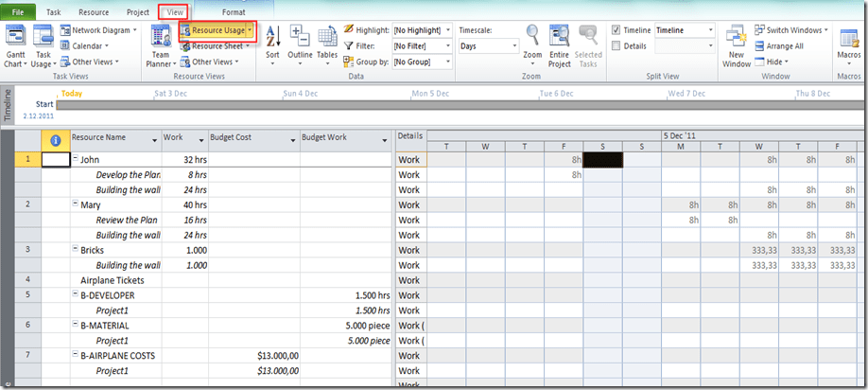This screenshot has width=868, height=390.
Task: Open the Timescale Days dropdown
Action: [488, 45]
